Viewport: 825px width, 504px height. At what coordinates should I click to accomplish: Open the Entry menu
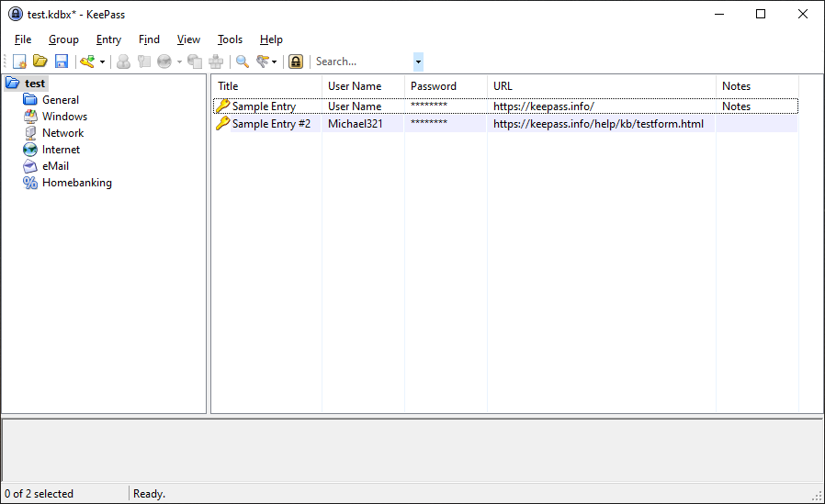point(109,39)
